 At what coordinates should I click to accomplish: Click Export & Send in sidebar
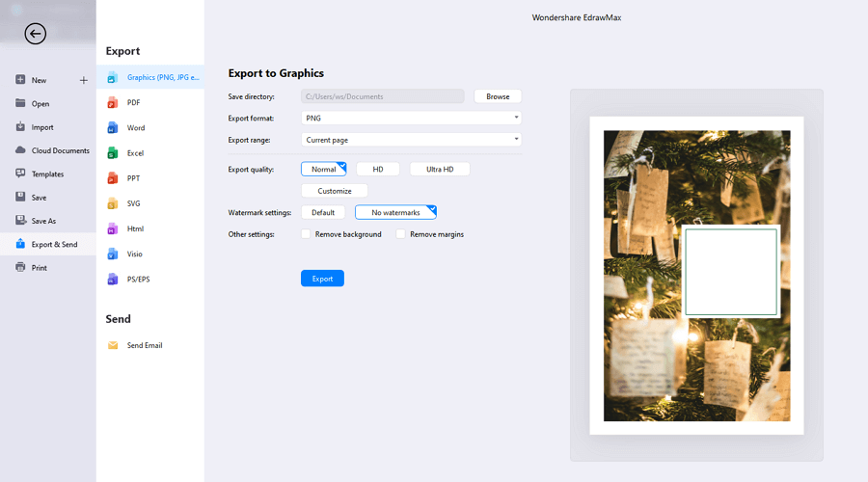click(x=48, y=244)
